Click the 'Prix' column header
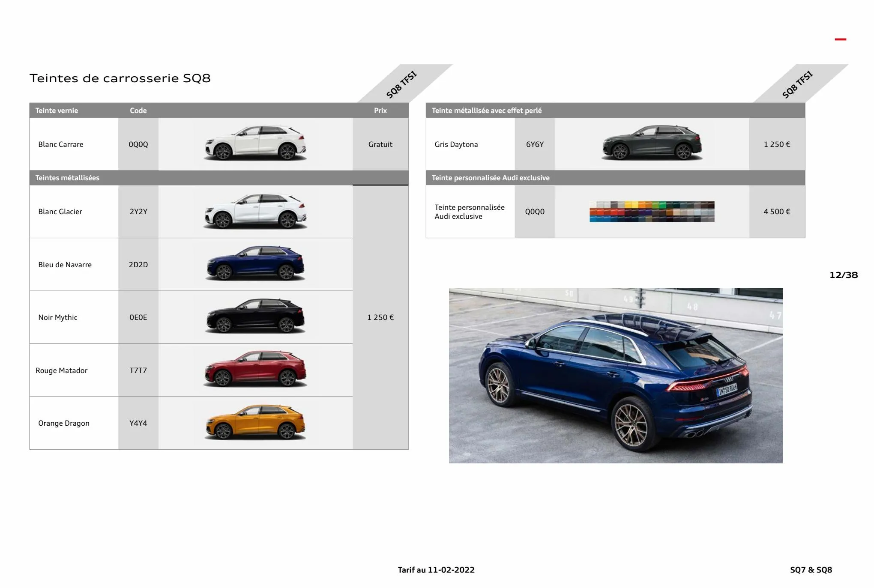This screenshot has height=588, width=874. coord(380,110)
